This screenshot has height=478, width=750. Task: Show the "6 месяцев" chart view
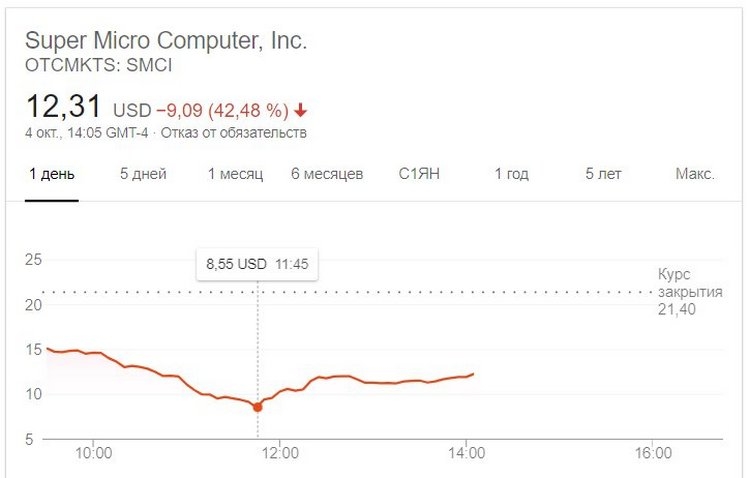coord(327,174)
